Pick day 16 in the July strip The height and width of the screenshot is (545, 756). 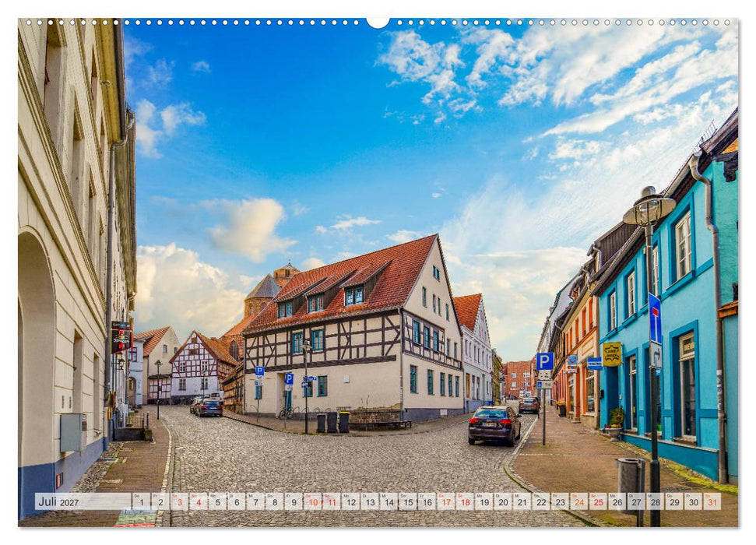[x=427, y=501]
